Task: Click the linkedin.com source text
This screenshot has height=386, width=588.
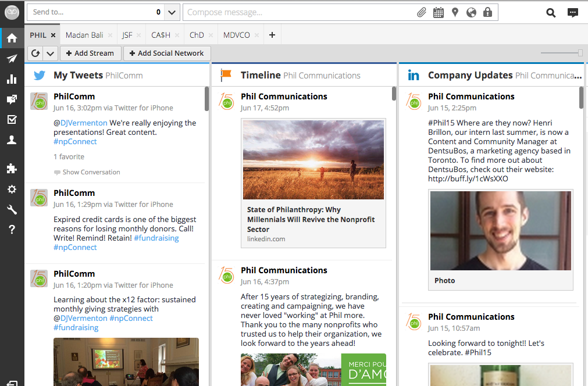Action: click(x=266, y=239)
